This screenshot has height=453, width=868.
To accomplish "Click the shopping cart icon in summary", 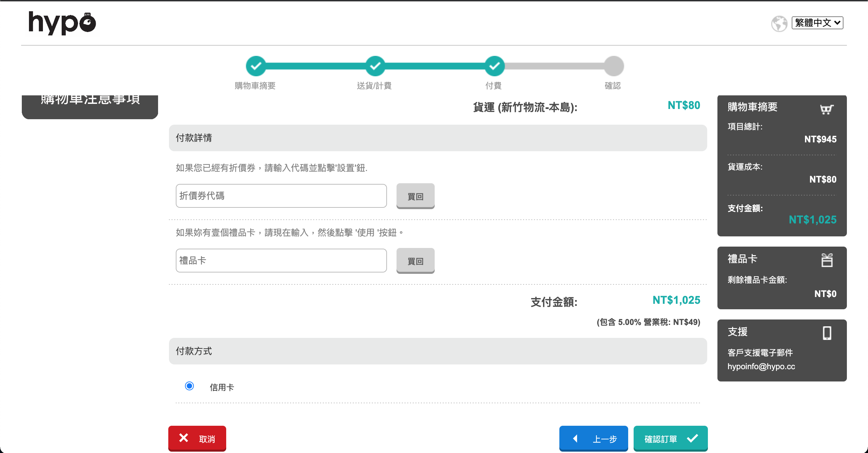I will (x=826, y=109).
